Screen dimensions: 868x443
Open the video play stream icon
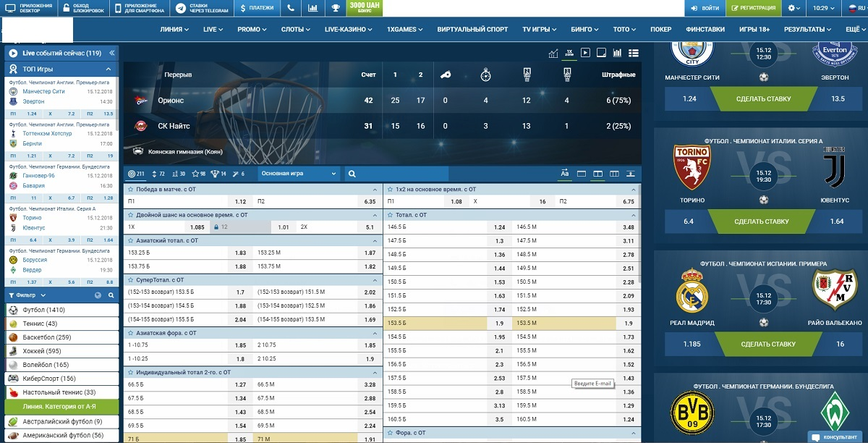point(585,53)
